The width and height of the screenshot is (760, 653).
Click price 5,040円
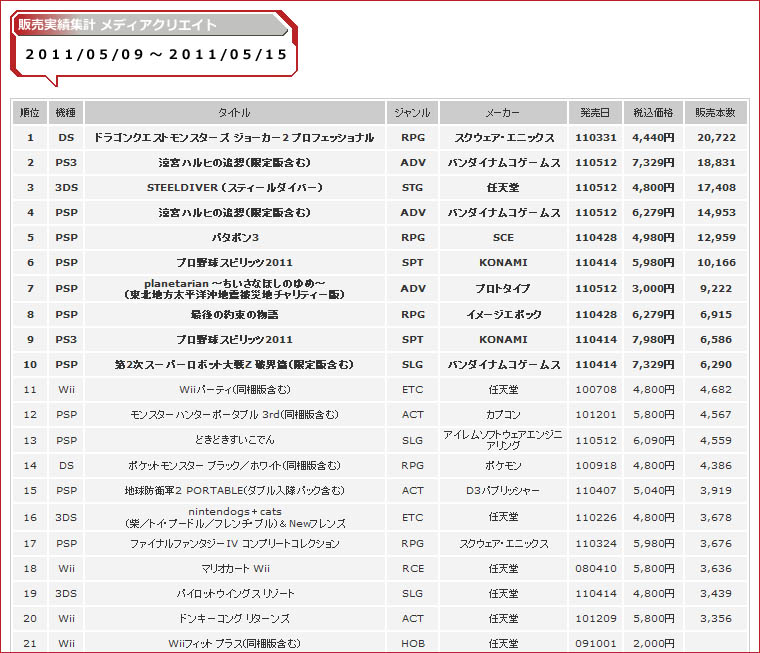653,491
